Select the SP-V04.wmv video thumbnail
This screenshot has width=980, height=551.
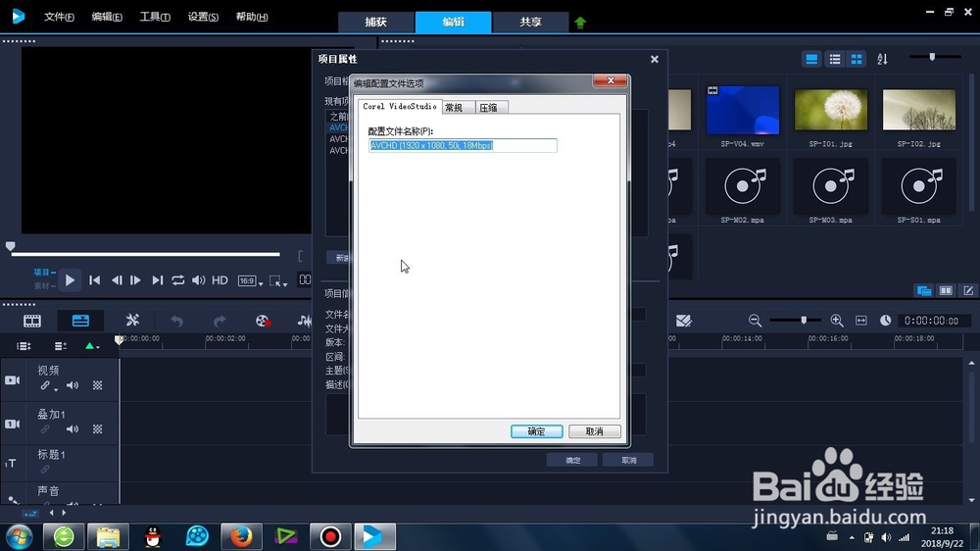(x=743, y=110)
